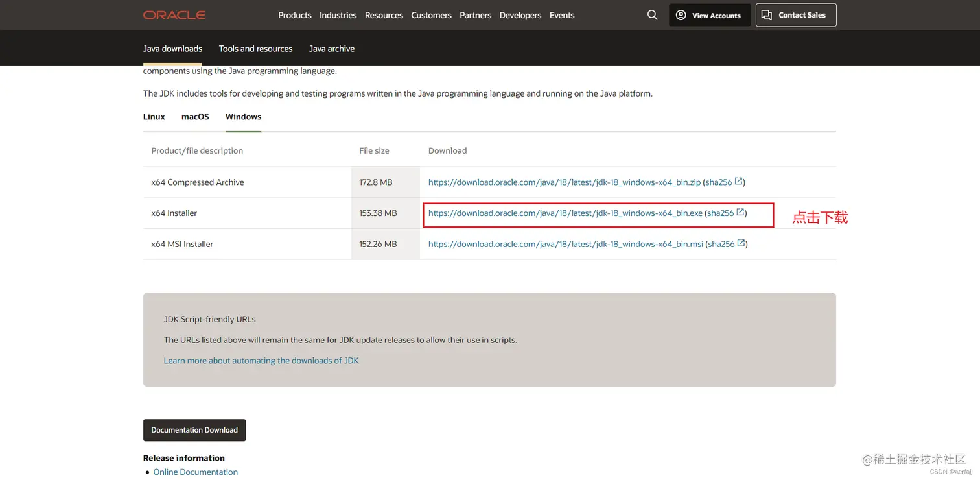
Task: Click the x64 Installer description cell
Action: (174, 213)
